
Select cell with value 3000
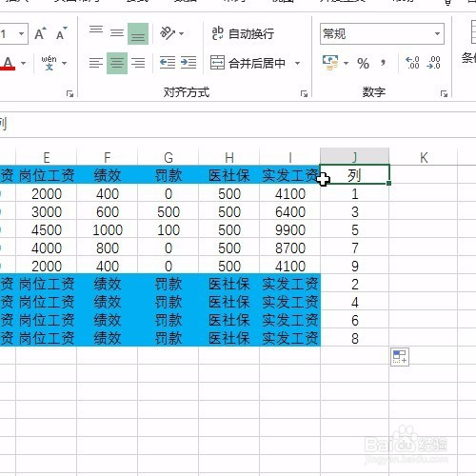click(47, 211)
